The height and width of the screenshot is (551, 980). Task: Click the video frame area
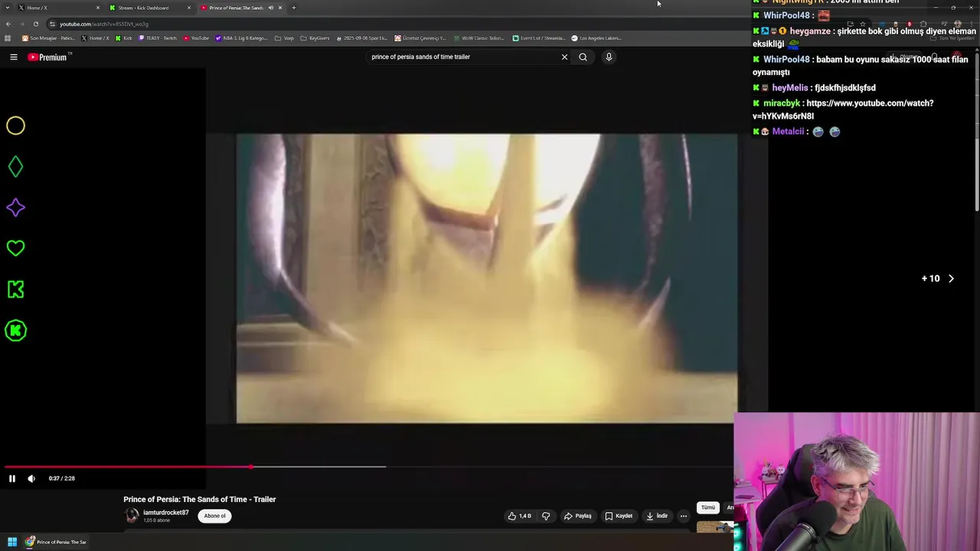click(487, 279)
